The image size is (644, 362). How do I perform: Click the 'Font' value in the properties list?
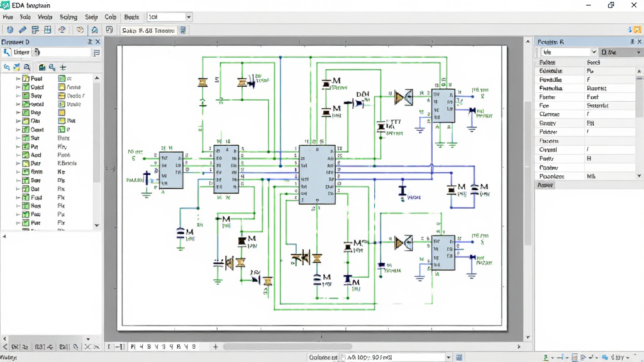(592, 97)
